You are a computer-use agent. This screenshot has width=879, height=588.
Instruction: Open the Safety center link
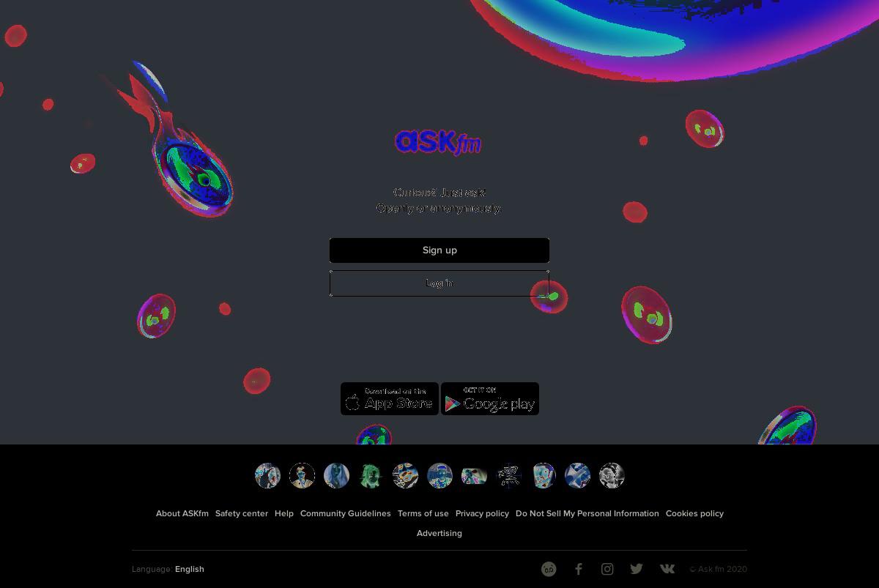[242, 513]
